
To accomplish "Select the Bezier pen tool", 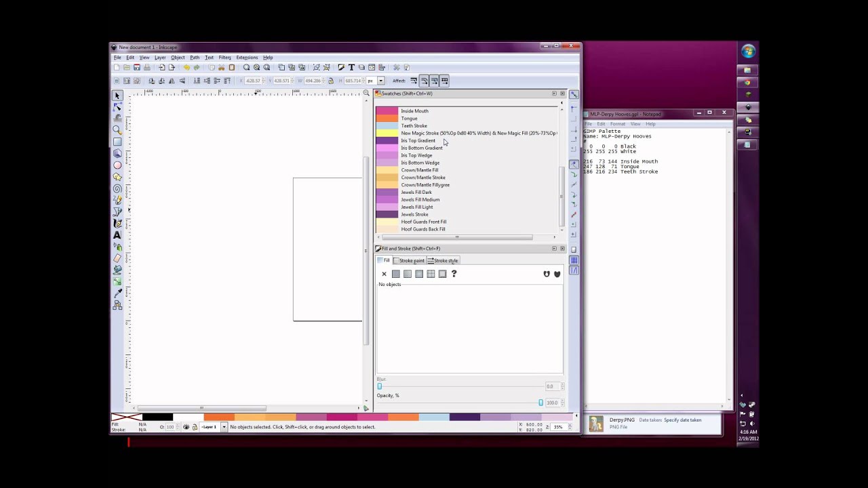I will click(117, 211).
